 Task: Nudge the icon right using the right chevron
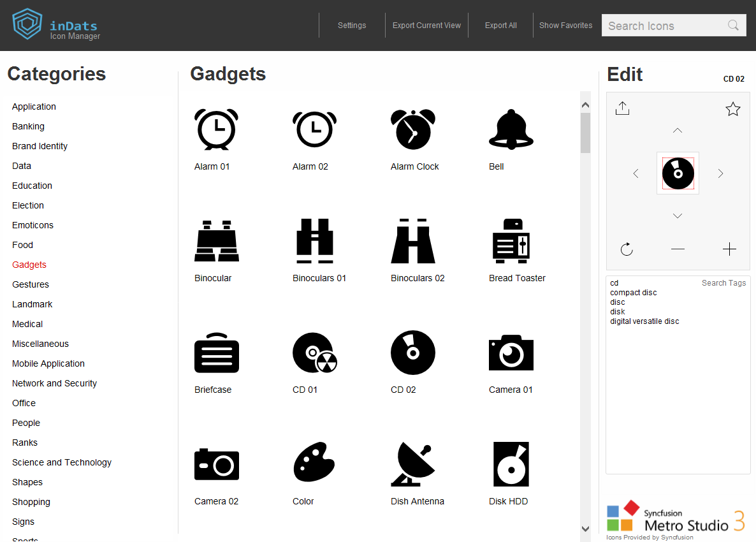pyautogui.click(x=720, y=173)
